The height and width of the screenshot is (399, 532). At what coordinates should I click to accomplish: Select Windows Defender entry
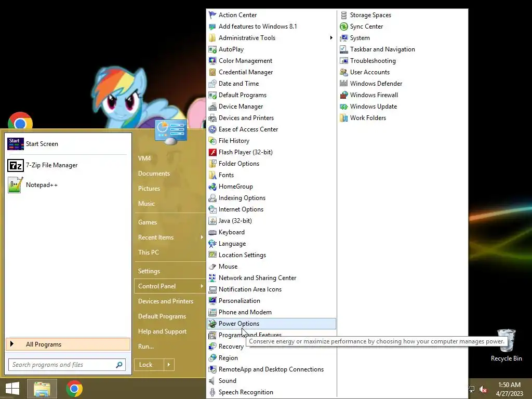point(403,84)
